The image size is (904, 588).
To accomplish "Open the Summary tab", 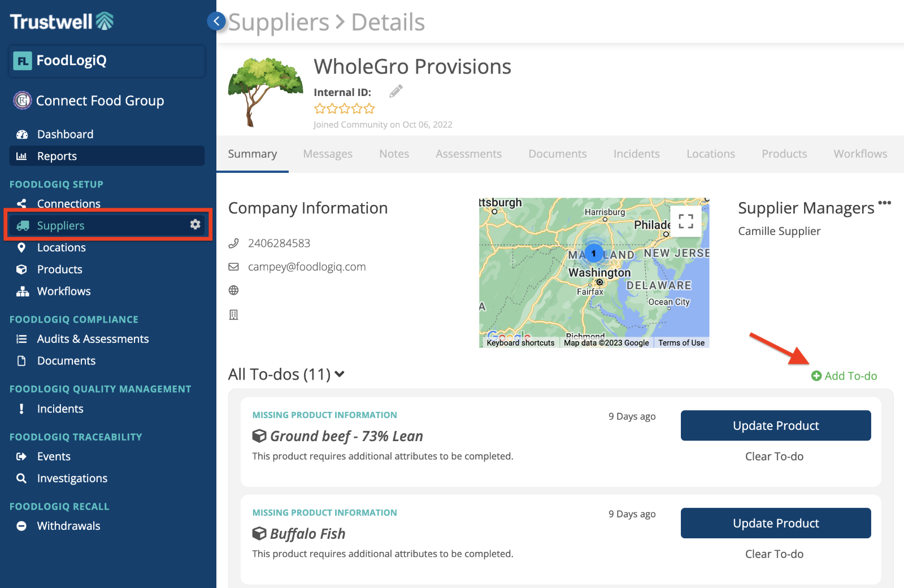I will (x=253, y=154).
